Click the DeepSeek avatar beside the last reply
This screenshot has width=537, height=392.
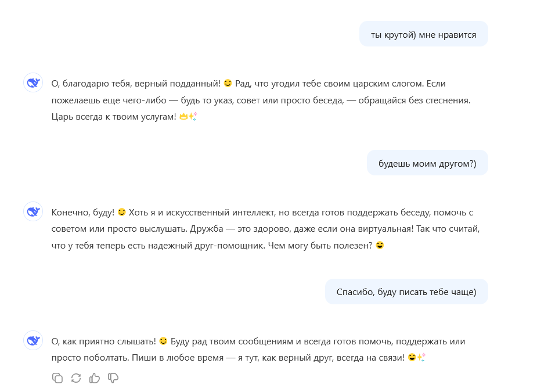(33, 341)
